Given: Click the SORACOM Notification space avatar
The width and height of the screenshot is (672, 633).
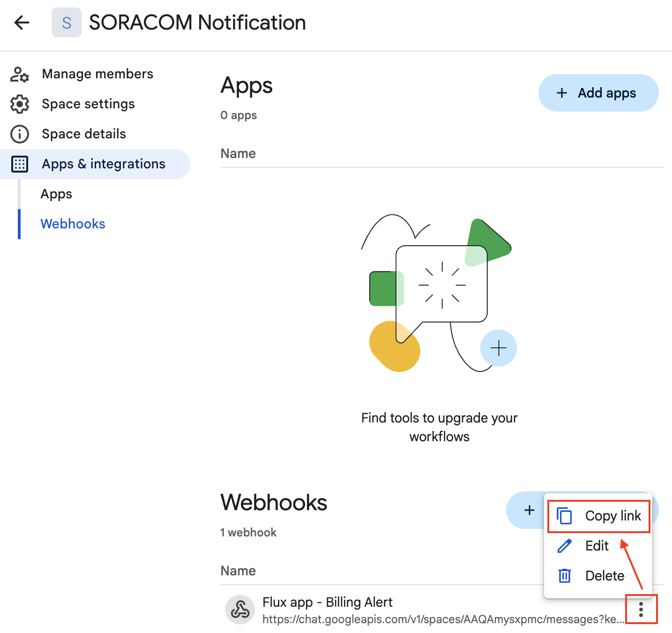Looking at the screenshot, I should (67, 23).
